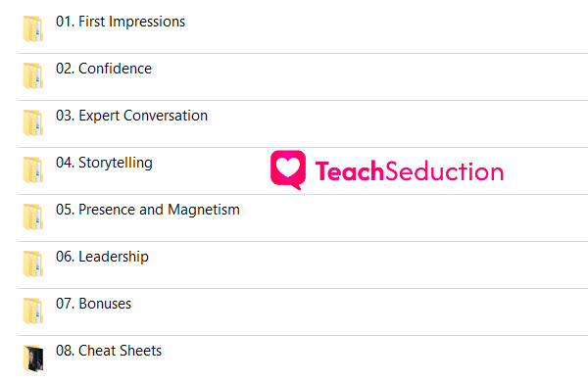Select the 02. Confidence folder icon

(33, 75)
